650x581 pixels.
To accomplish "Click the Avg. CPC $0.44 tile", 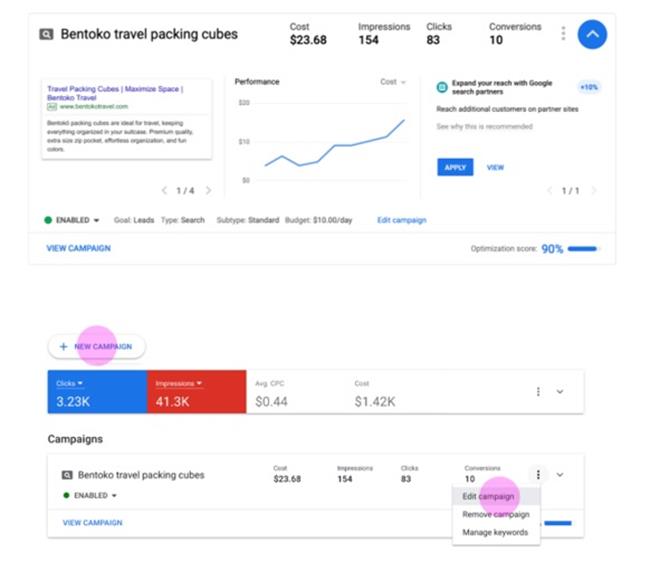I will click(296, 392).
